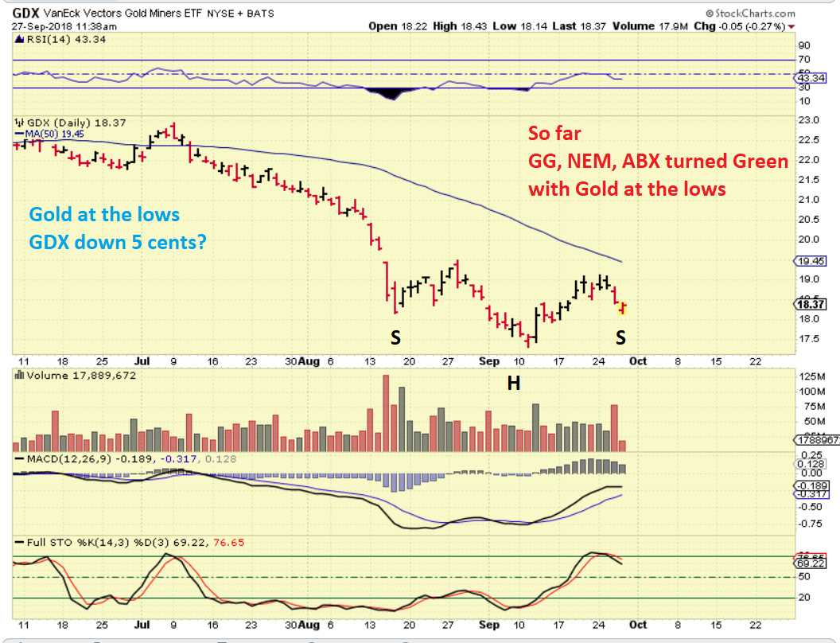Image resolution: width=840 pixels, height=643 pixels.
Task: Click the 'VanEck Vectors Gold Miners ETF' name
Action: 122,14
